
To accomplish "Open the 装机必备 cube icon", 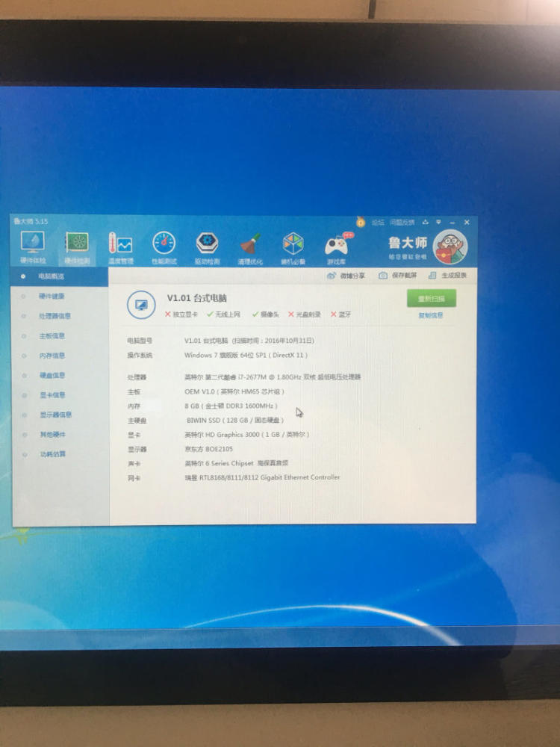I will click(293, 248).
